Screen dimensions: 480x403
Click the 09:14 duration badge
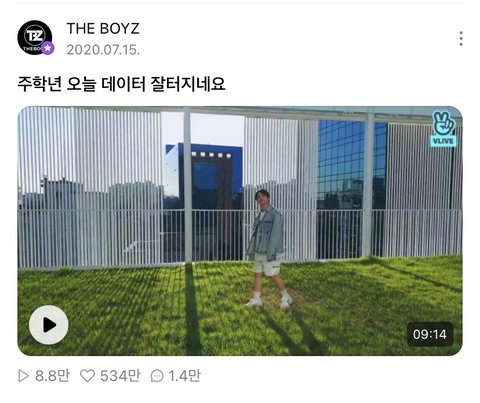click(x=430, y=334)
